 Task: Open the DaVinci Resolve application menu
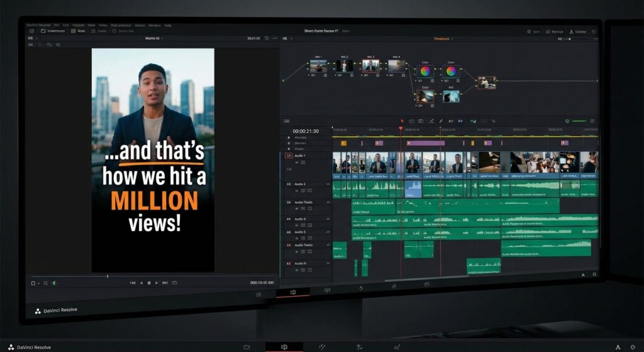pos(38,25)
